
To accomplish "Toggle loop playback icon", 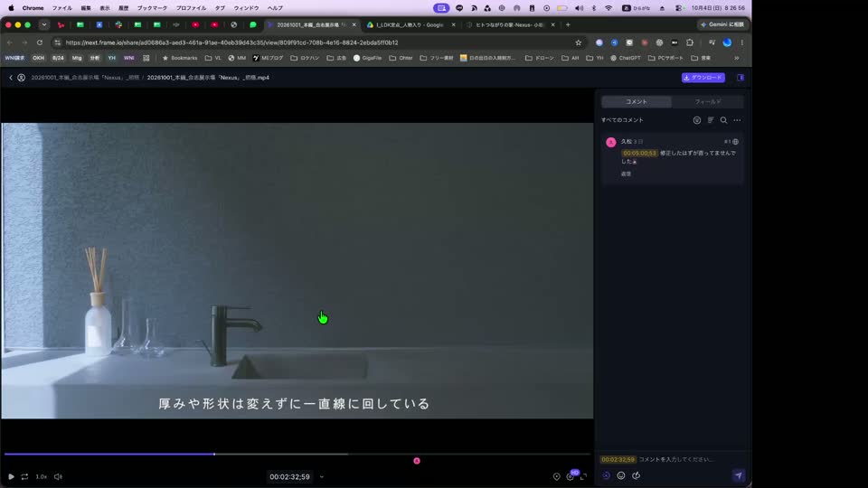I will click(25, 476).
